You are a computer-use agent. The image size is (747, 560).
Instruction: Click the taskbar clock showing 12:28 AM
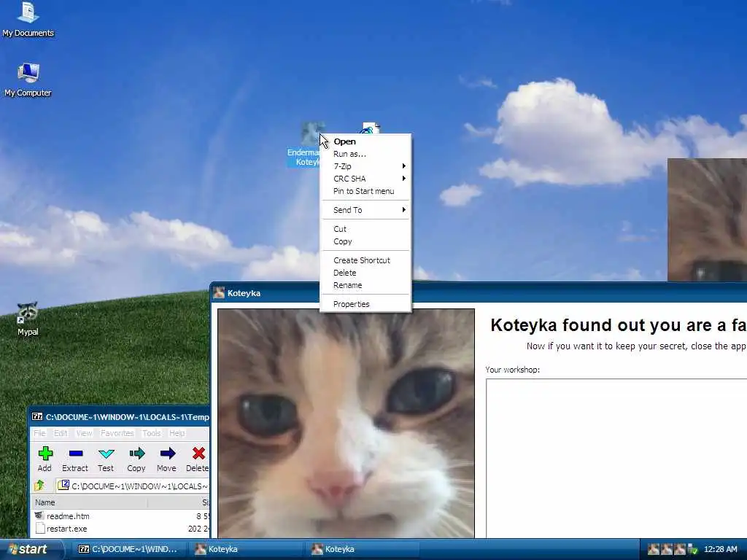pos(720,549)
